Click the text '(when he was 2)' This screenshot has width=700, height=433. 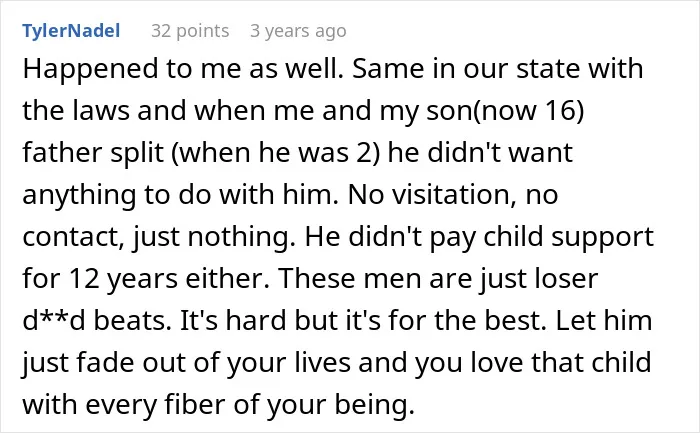pos(276,153)
